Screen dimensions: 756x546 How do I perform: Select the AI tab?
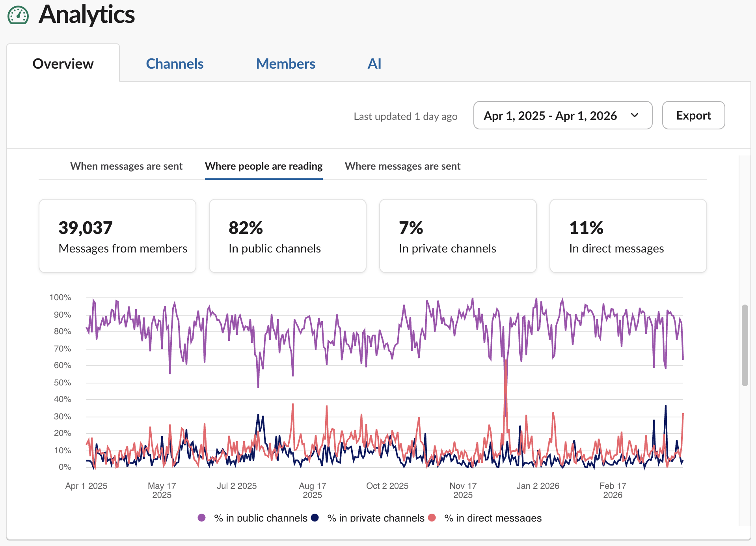[x=374, y=63]
